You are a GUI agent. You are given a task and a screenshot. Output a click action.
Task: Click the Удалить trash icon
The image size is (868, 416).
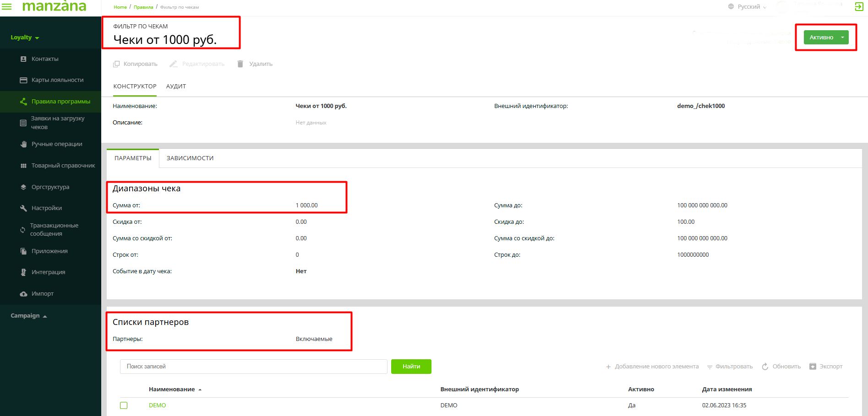(x=240, y=64)
